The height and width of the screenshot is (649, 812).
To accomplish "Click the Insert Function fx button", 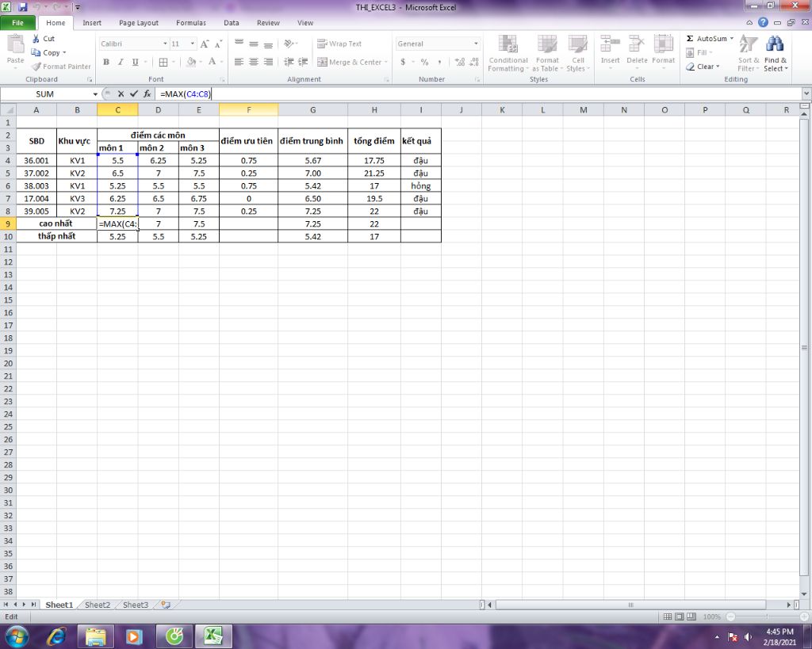I will pos(147,94).
